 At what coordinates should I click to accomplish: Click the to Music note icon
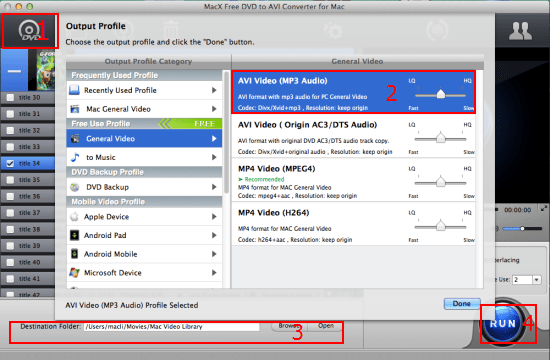tap(75, 157)
